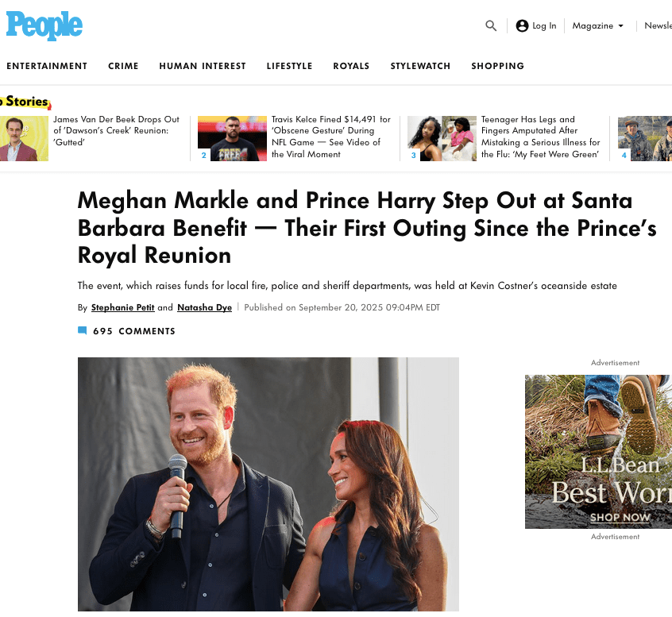Open the search magnifier icon
Screen dimensions: 672x617
point(491,25)
